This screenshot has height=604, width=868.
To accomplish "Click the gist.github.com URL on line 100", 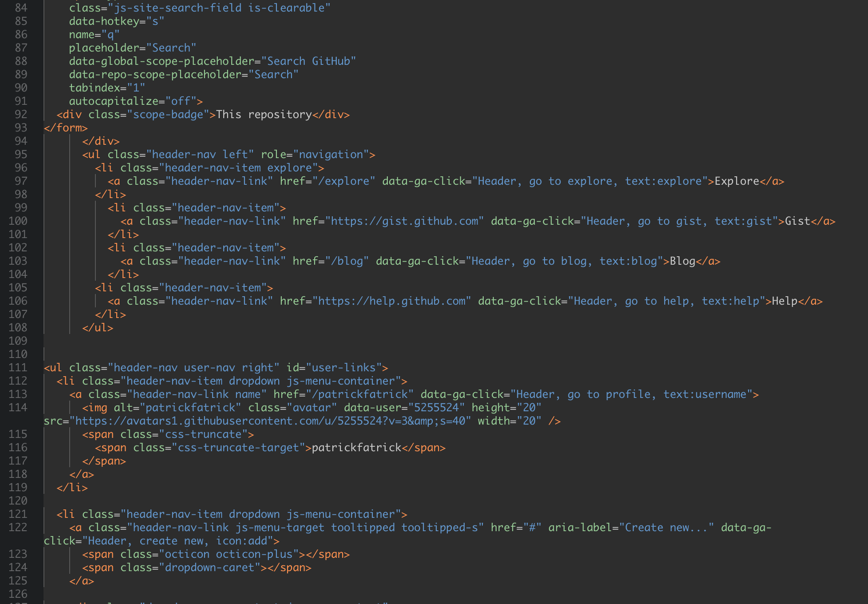I will click(405, 221).
